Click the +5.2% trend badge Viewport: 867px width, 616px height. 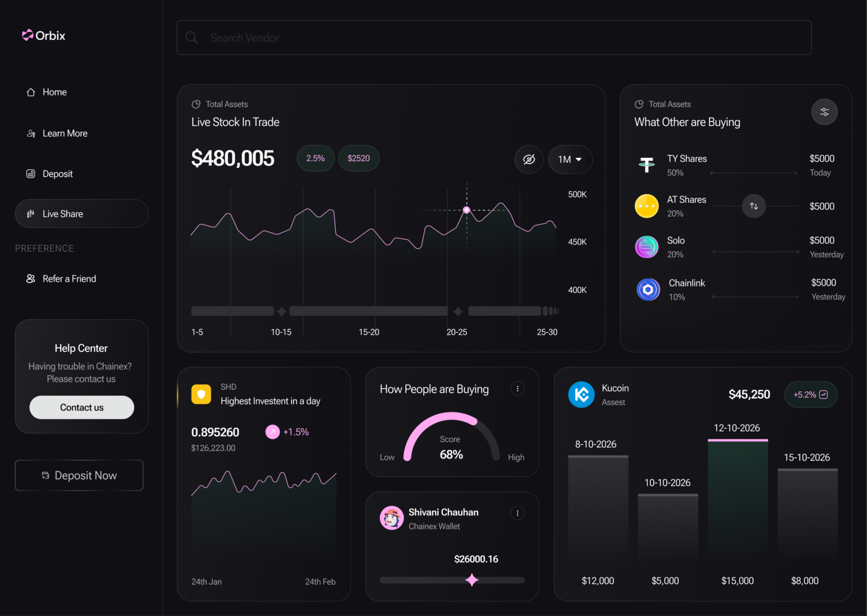(811, 395)
